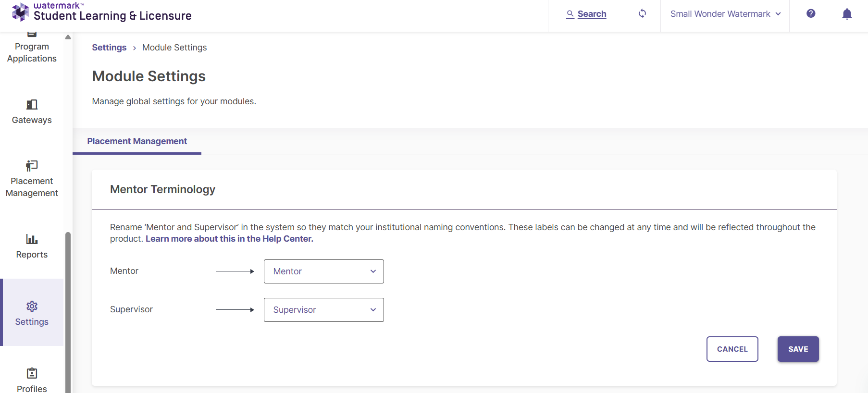Click the refresh sync icon

642,13
